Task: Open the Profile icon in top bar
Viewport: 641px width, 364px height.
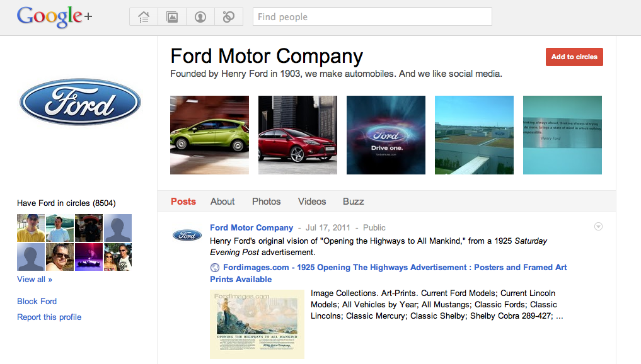Action: coord(200,17)
